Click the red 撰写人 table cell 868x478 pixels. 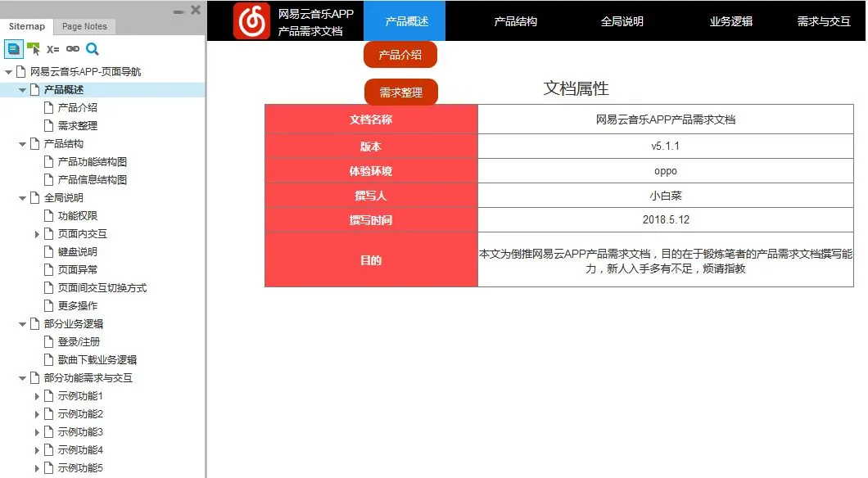click(x=371, y=196)
